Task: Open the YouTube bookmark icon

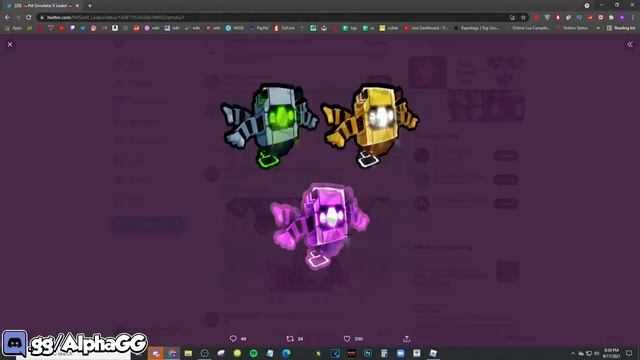Action: pyautogui.click(x=62, y=28)
